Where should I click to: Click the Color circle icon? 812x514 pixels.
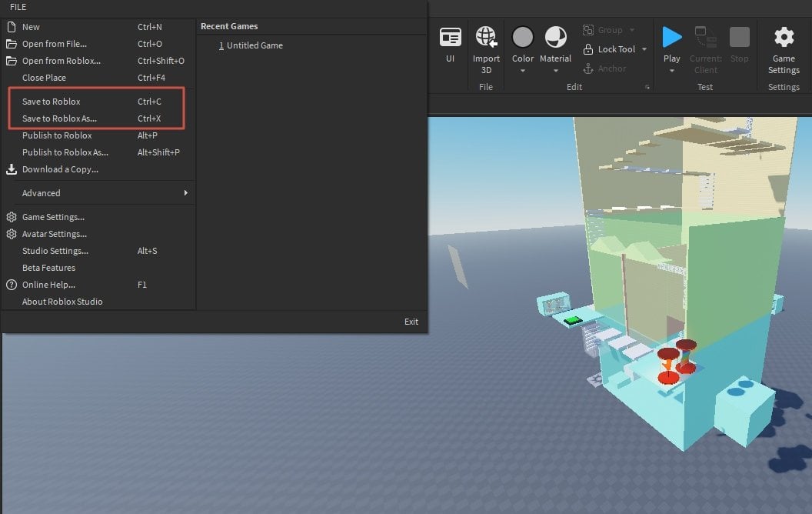[x=523, y=37]
